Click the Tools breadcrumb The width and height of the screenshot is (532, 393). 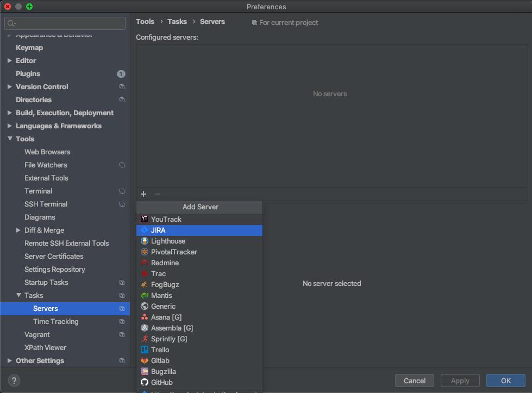pos(145,22)
